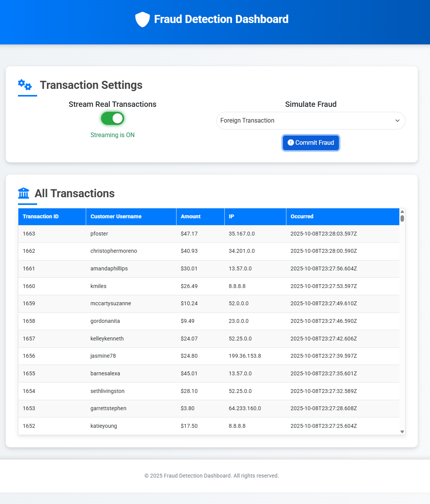Click the Occurred column header
430x504 pixels.
(x=302, y=216)
